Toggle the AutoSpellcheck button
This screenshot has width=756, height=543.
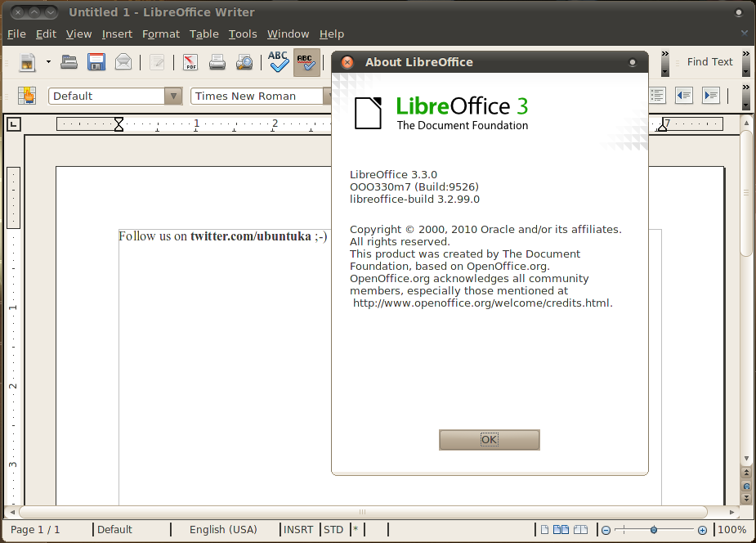306,62
